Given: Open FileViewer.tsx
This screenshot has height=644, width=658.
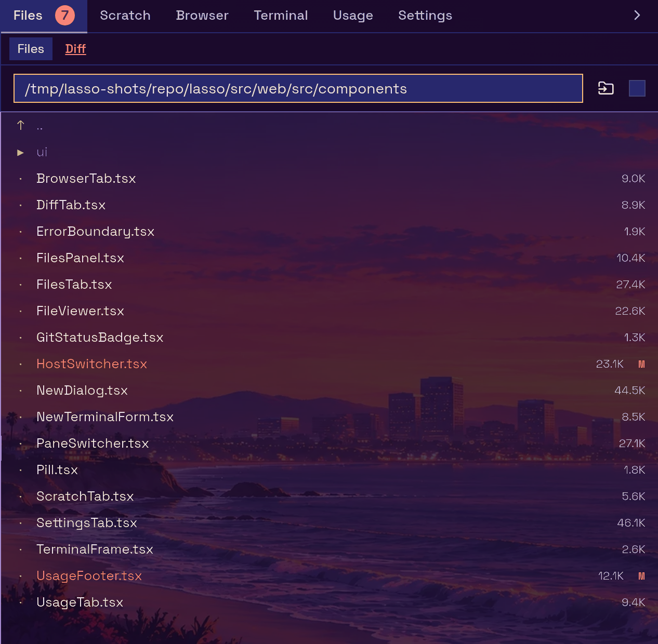Looking at the screenshot, I should 329,311.
